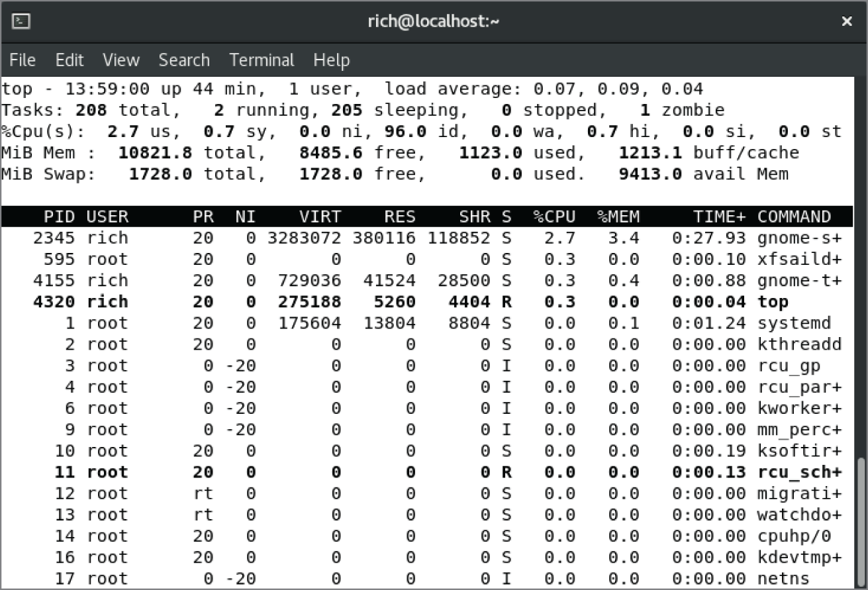Click the PID column header

pyautogui.click(x=59, y=217)
